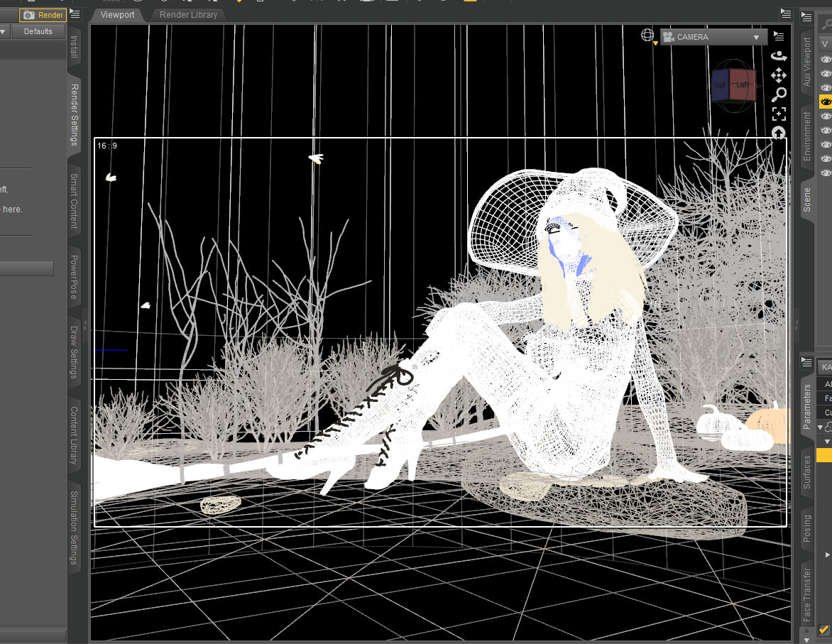
Task: Open the Posing pane tab
Action: [807, 528]
